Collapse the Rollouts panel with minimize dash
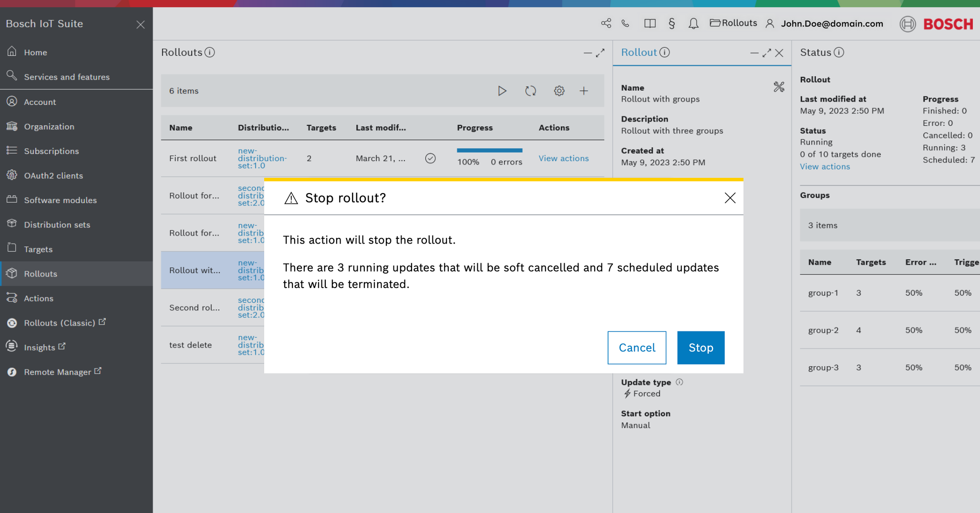 coord(588,53)
